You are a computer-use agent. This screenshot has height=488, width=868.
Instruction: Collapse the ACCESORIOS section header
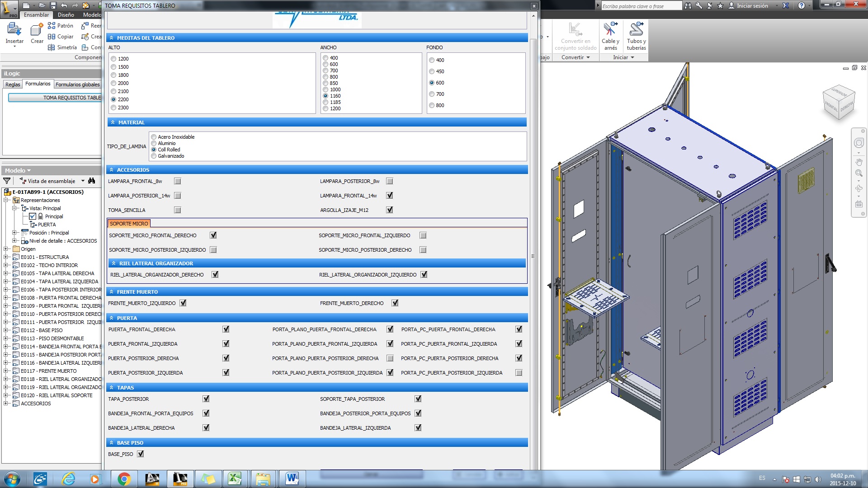tap(112, 170)
